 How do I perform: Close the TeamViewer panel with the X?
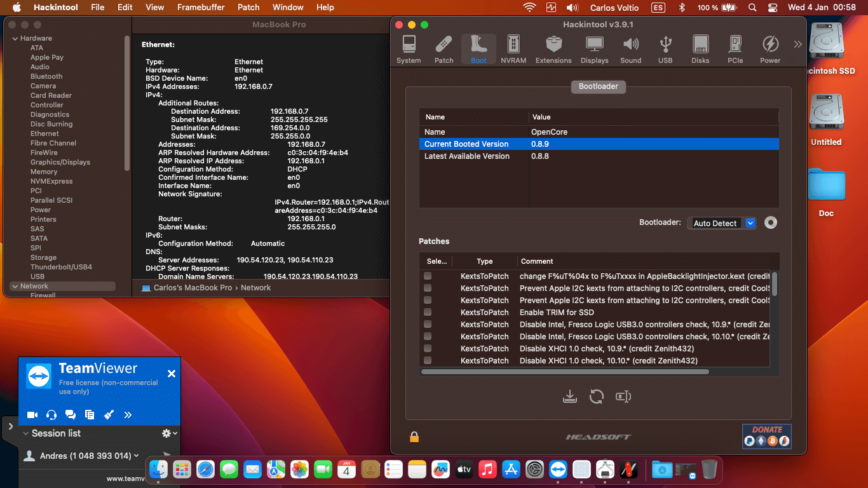click(x=171, y=374)
